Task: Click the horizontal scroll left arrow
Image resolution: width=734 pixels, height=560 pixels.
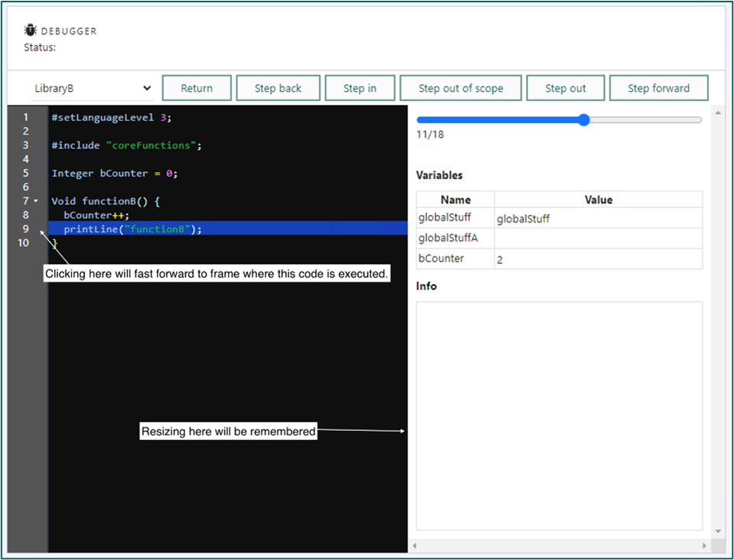Action: (414, 545)
